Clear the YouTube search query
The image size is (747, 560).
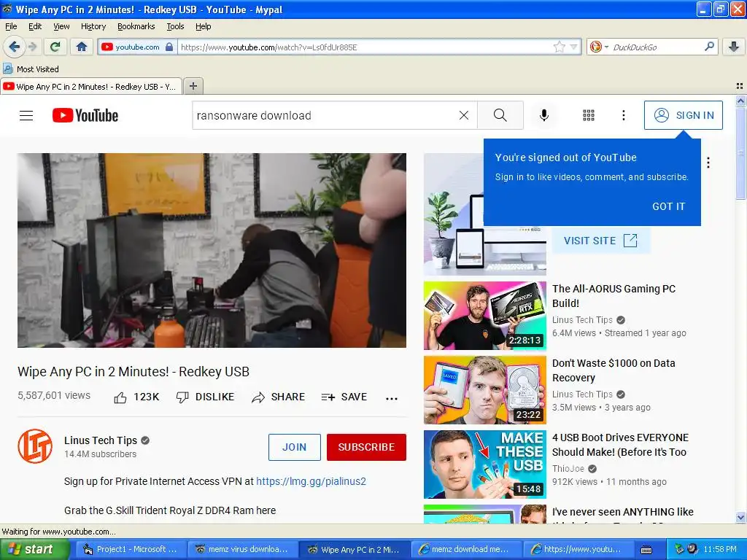[x=463, y=115]
